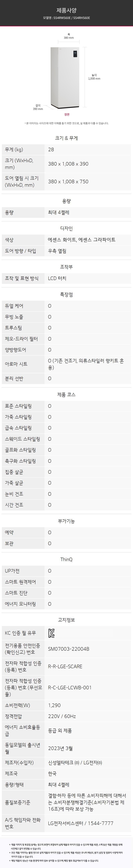The height and width of the screenshot is (868, 133).
Task: Click the 아로마 시트 row label
Action: [x=16, y=364]
